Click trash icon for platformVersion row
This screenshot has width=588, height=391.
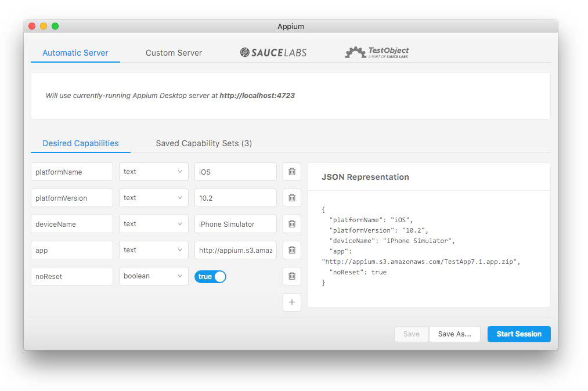[291, 198]
